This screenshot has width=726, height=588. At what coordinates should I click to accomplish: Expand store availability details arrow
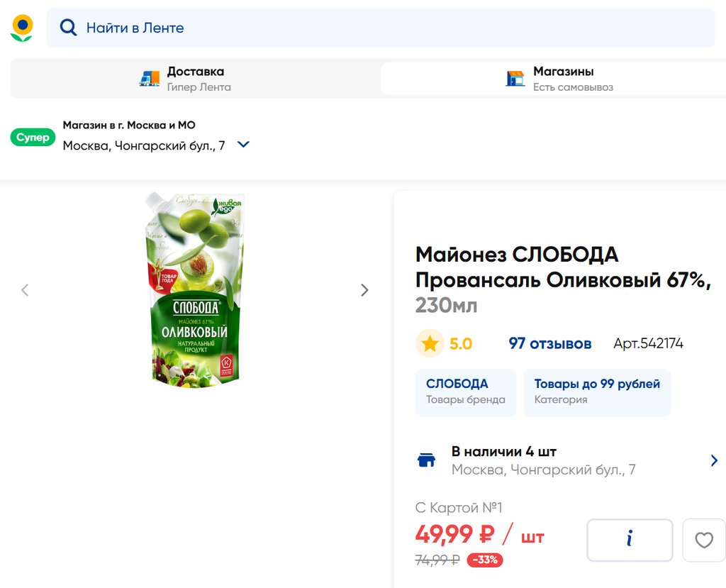(714, 460)
